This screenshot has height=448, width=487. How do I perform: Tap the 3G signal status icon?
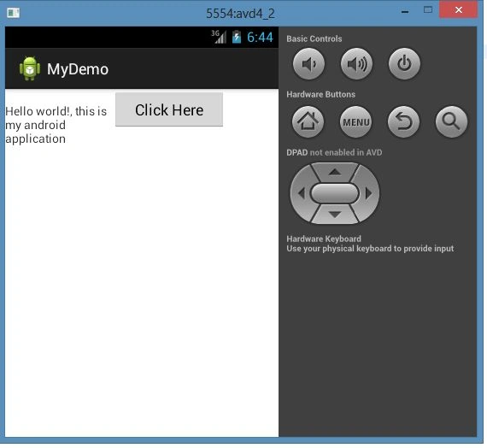(x=219, y=37)
